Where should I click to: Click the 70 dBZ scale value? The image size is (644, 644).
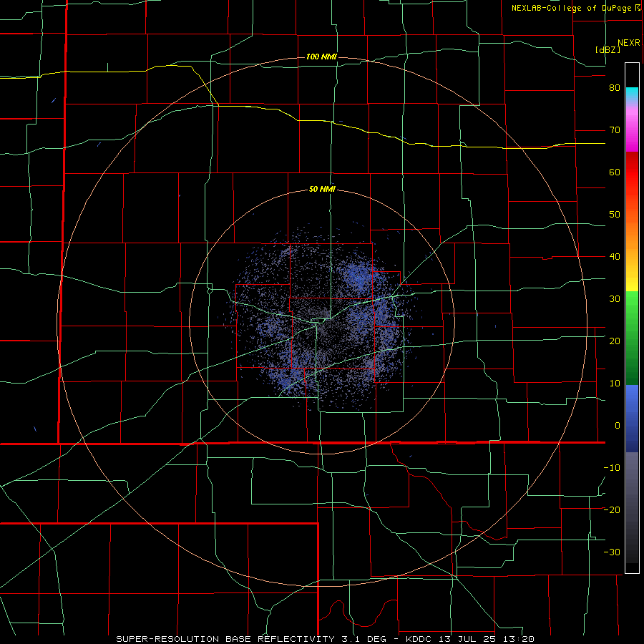click(x=615, y=130)
